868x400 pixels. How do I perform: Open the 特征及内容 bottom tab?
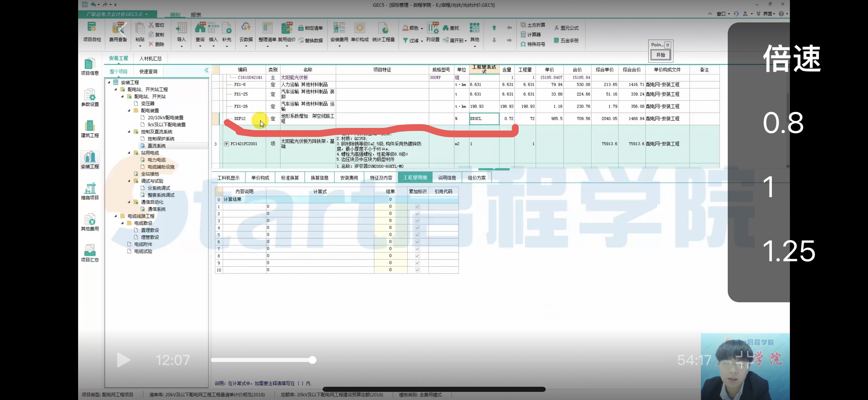[381, 178]
